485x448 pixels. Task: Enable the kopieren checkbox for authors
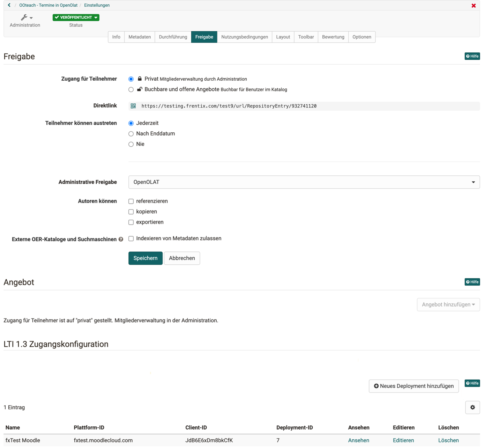[x=131, y=212]
